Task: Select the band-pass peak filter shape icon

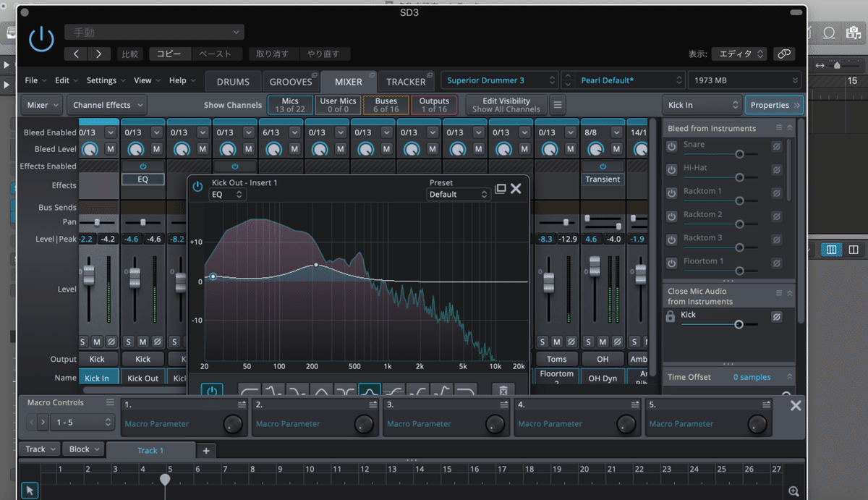Action: coord(370,391)
